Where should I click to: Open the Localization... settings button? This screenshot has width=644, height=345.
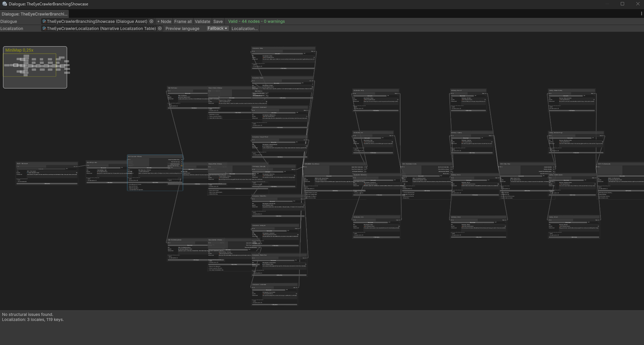coord(244,29)
